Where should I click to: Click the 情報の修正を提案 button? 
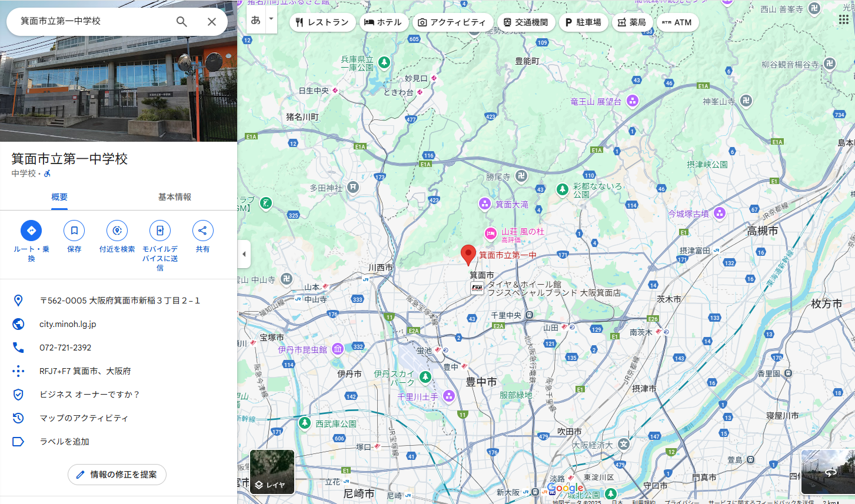117,475
